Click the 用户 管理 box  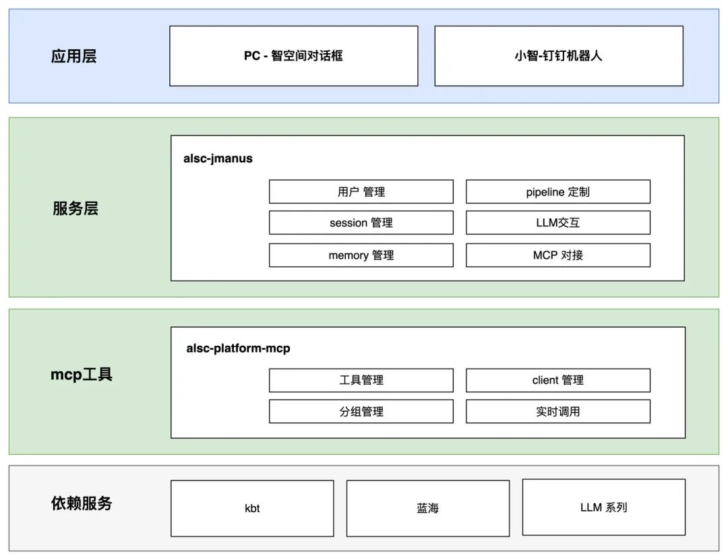tap(361, 191)
